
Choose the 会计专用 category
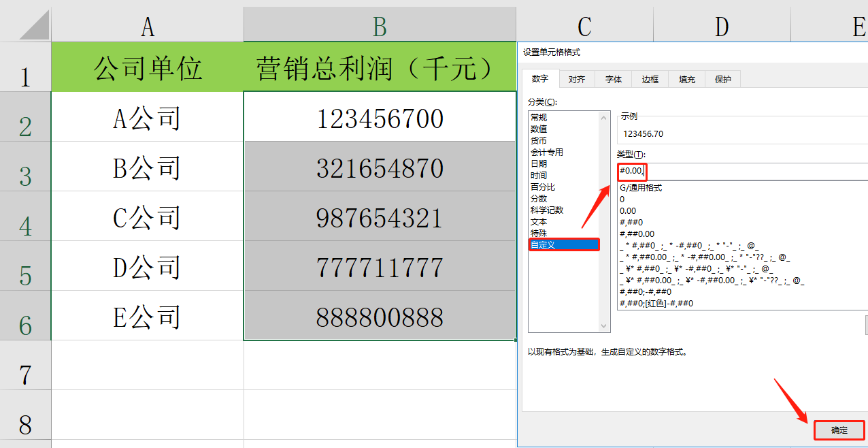(x=564, y=153)
